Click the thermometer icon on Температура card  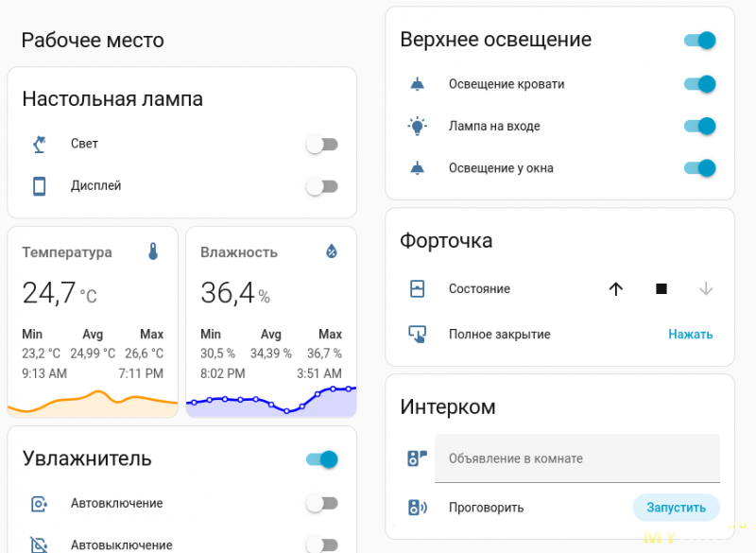[x=153, y=251]
